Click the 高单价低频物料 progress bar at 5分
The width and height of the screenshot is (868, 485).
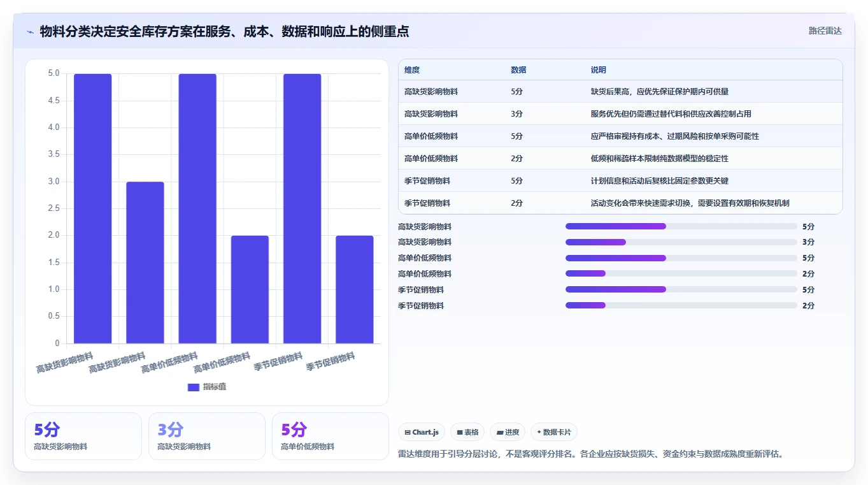click(681, 258)
